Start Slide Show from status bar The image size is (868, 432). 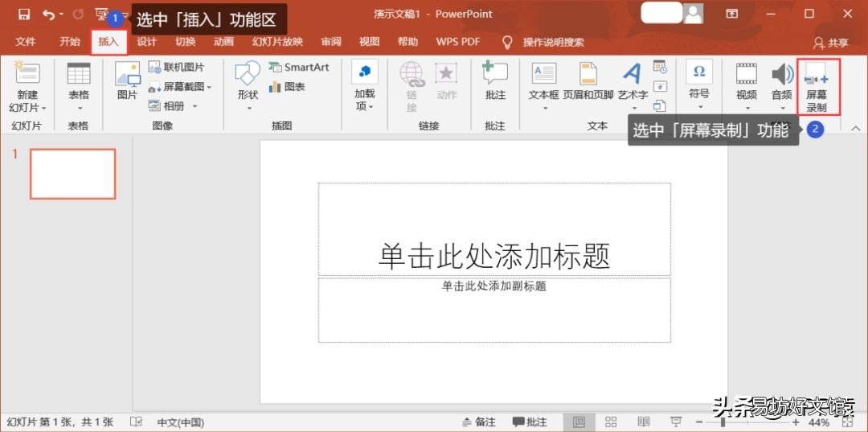coord(675,422)
